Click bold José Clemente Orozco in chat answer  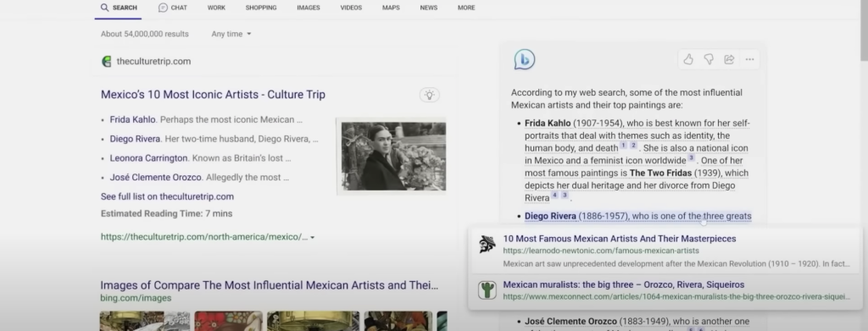pos(570,321)
